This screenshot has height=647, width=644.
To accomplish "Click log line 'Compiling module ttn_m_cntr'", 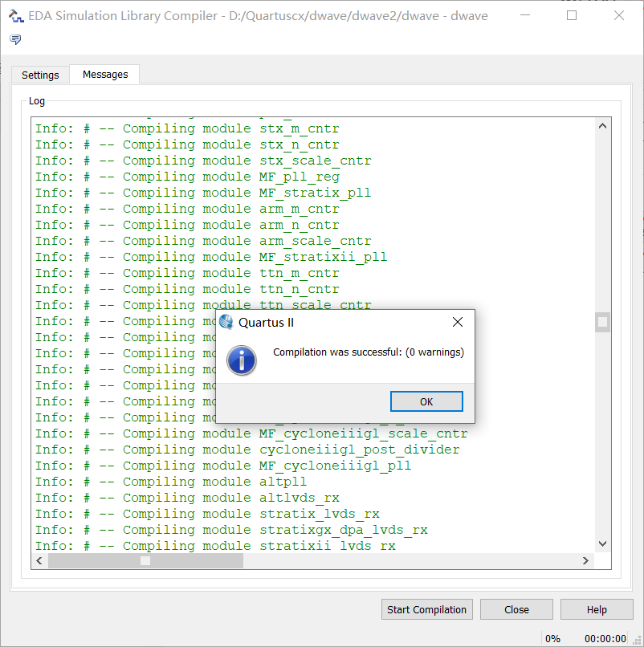I will pos(187,274).
